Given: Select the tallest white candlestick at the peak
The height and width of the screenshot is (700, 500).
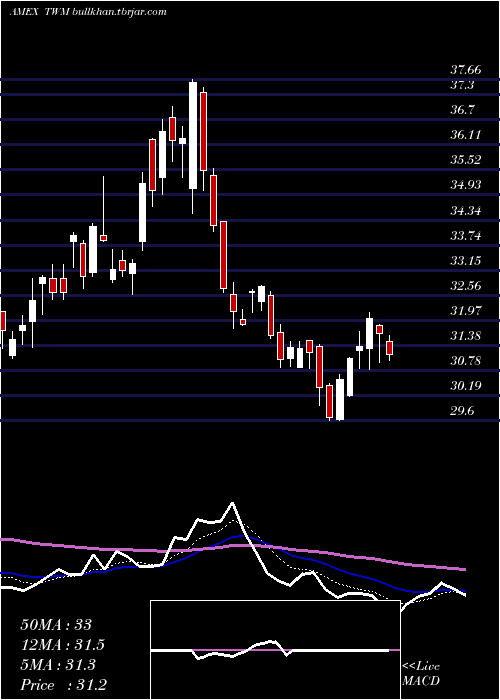Looking at the screenshot, I should [193, 136].
